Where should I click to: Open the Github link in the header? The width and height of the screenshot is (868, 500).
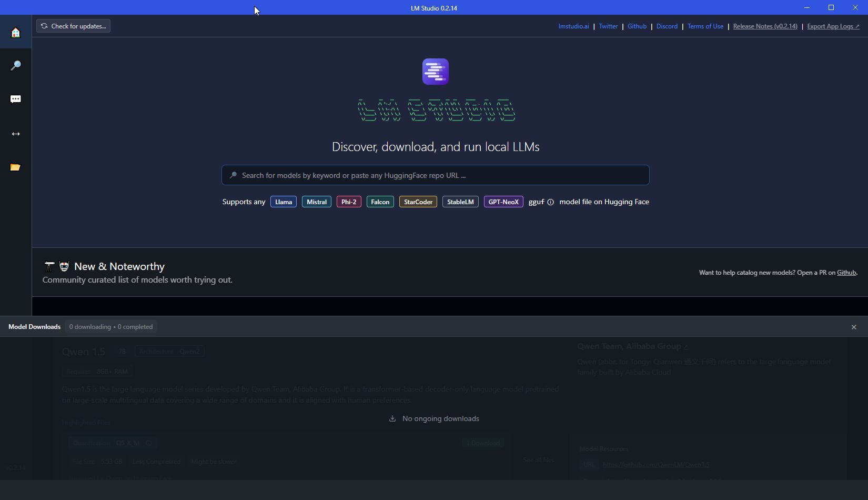(x=637, y=26)
